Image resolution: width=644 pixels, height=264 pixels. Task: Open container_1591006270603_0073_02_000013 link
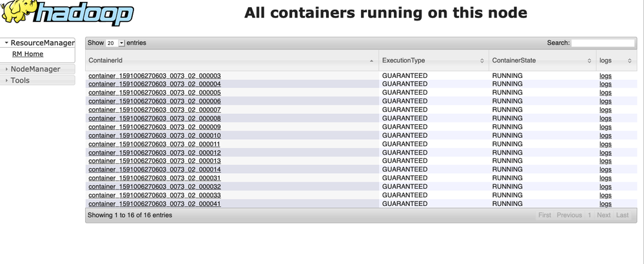coord(155,161)
